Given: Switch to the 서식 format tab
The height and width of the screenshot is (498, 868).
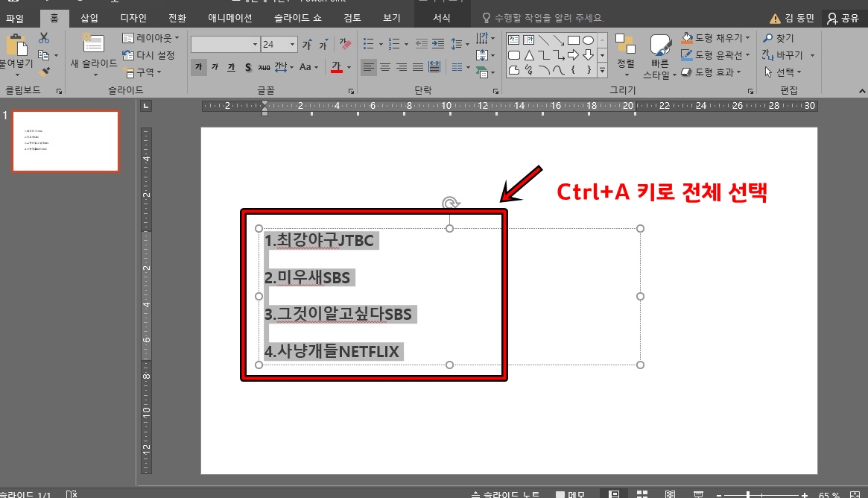Looking at the screenshot, I should point(441,19).
